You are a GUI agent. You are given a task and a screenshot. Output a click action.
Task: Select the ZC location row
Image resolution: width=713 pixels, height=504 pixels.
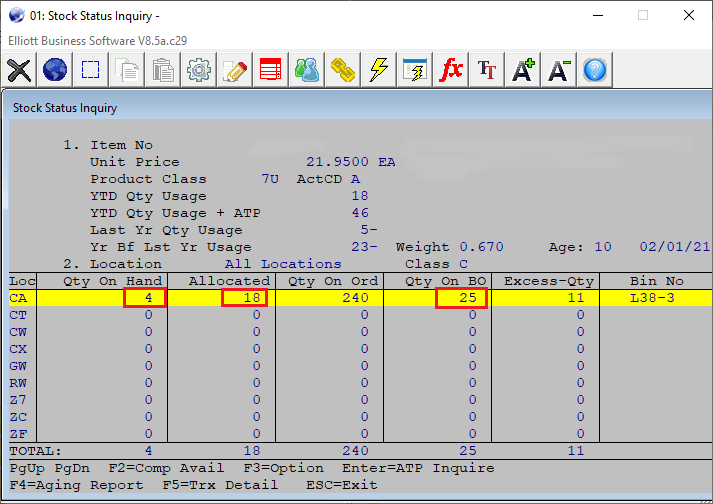click(x=360, y=417)
